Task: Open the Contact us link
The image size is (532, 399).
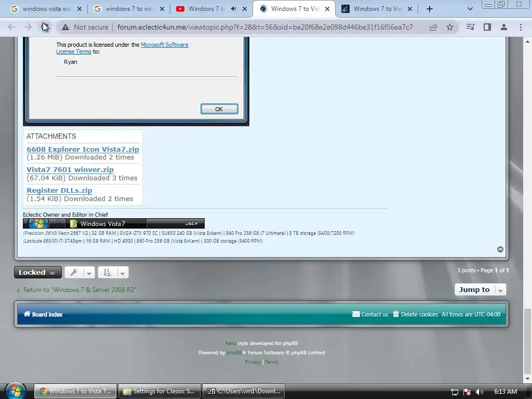Action: 370,314
